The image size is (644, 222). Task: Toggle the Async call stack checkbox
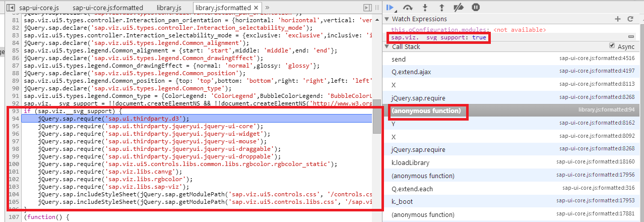point(612,46)
